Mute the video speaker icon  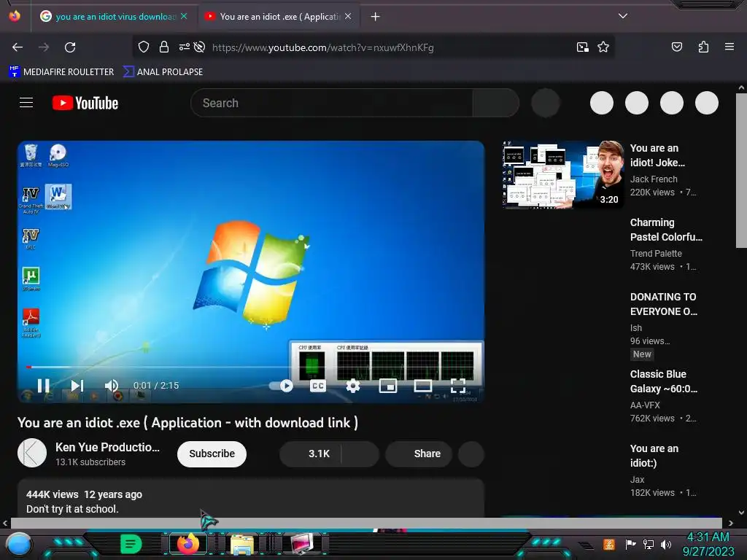click(x=112, y=385)
